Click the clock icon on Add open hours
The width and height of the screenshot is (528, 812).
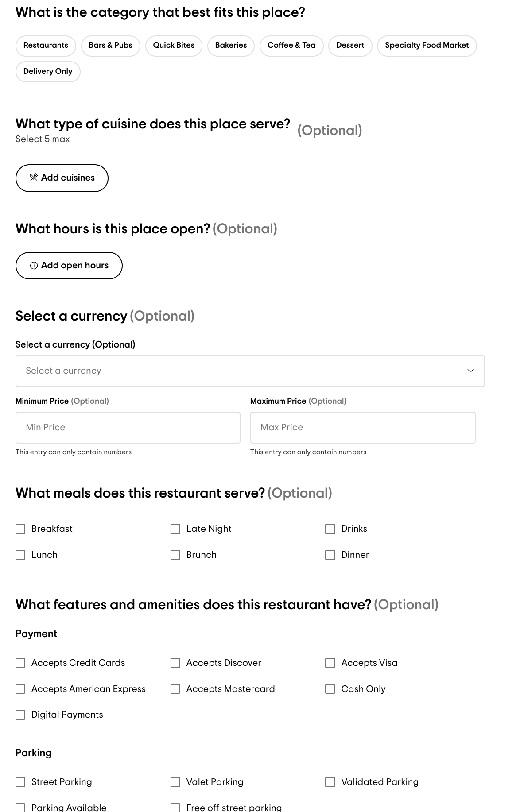(x=34, y=266)
